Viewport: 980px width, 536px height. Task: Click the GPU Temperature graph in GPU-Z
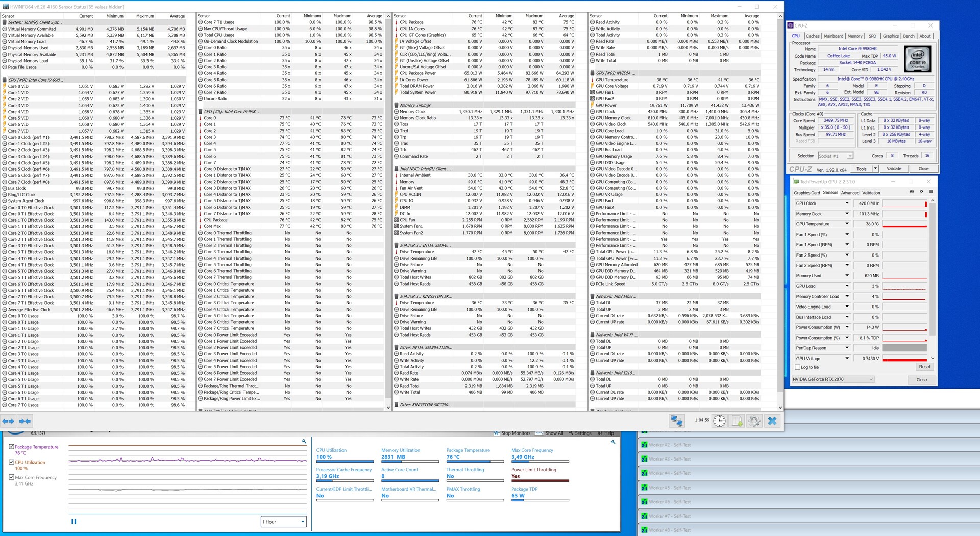pyautogui.click(x=904, y=224)
